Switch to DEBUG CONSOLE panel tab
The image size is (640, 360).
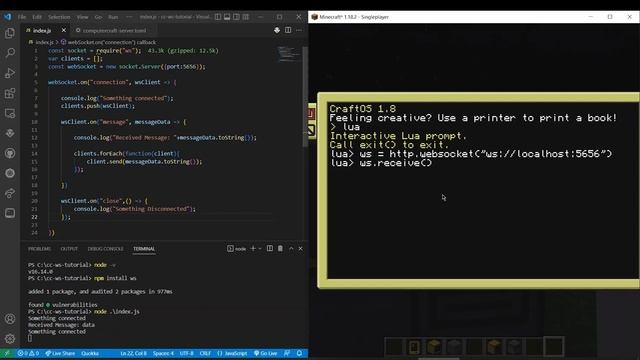coord(105,249)
